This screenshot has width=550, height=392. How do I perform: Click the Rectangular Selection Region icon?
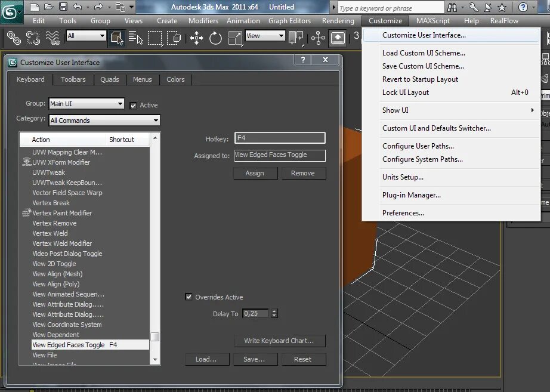[155, 38]
